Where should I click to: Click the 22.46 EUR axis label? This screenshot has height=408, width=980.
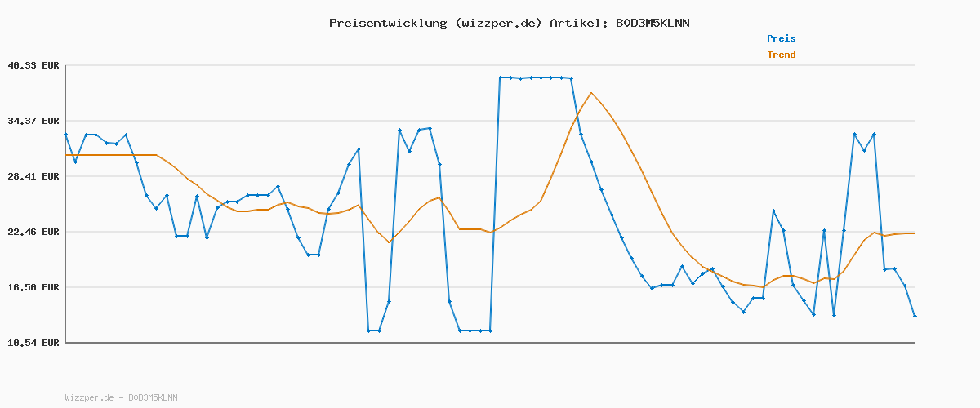[33, 232]
